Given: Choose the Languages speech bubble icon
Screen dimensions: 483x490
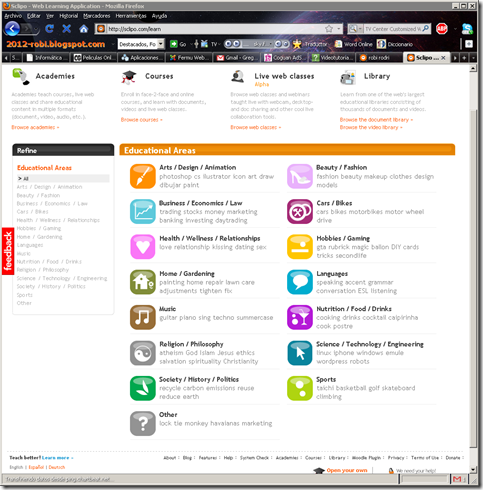Looking at the screenshot, I should click(300, 282).
